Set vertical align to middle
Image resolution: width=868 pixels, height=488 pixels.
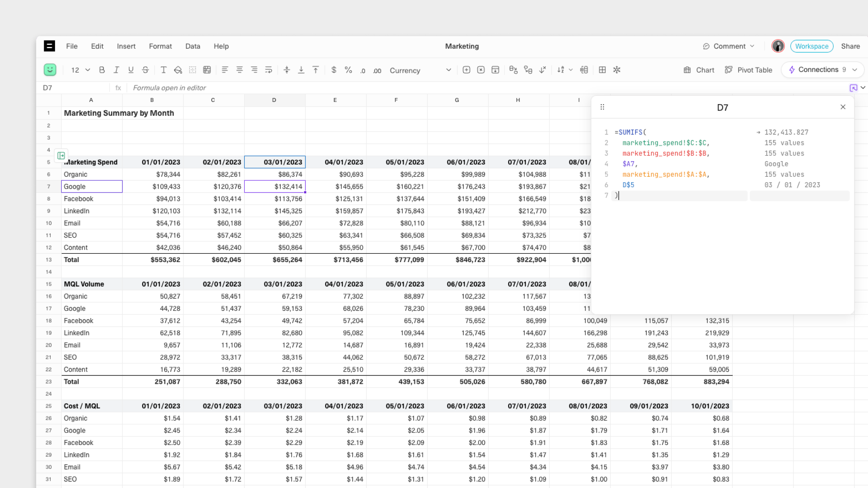(287, 70)
